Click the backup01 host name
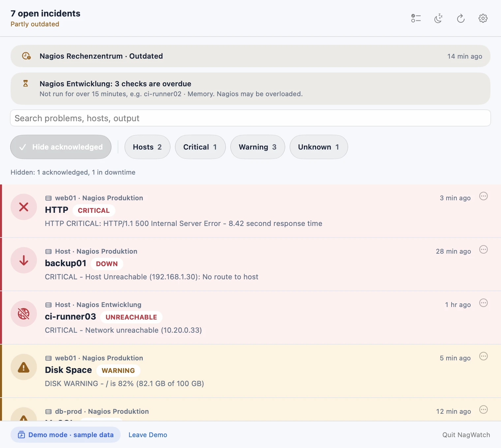Viewport: 501px width, 448px height. coord(66,263)
